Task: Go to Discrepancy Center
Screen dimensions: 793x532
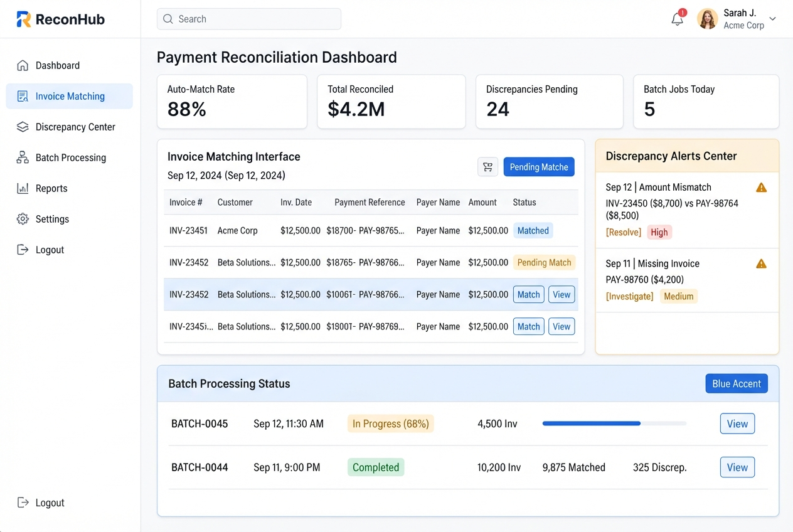Action: tap(69, 127)
